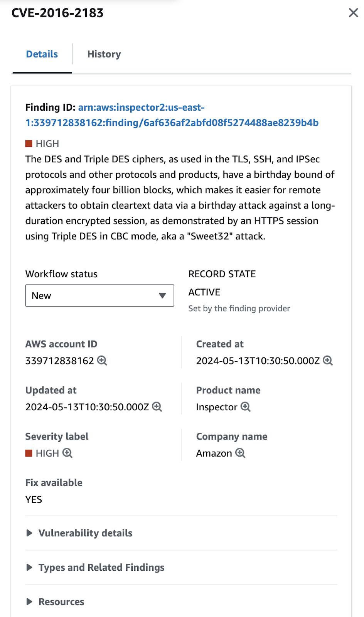The image size is (364, 617).
Task: Click the filter icon beside Updated at timestamp
Action: (157, 407)
